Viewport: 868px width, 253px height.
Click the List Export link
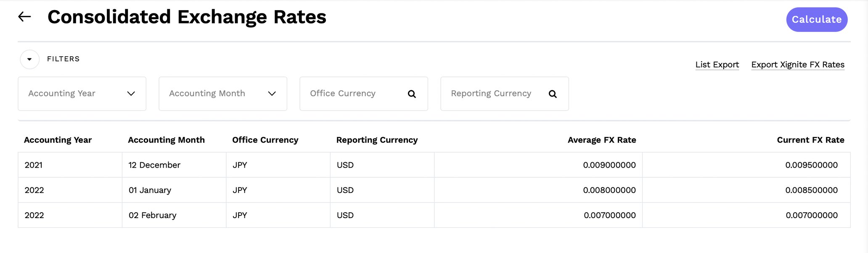click(x=717, y=65)
